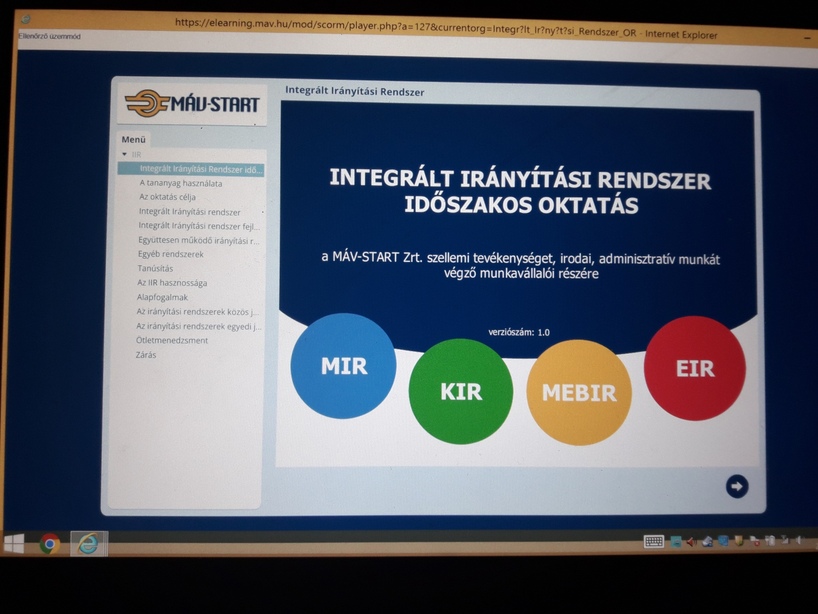
Task: Click the white volume speaker tray icon
Action: pos(800,540)
